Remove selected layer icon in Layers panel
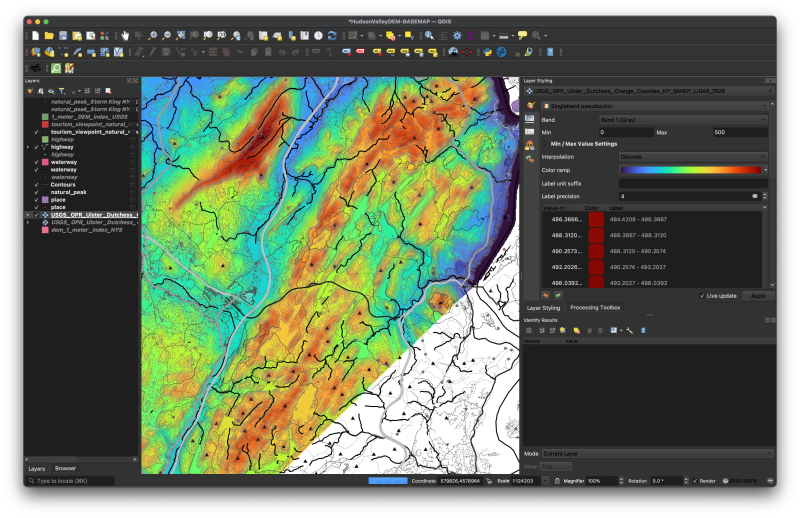The width and height of the screenshot is (800, 518). [x=108, y=91]
